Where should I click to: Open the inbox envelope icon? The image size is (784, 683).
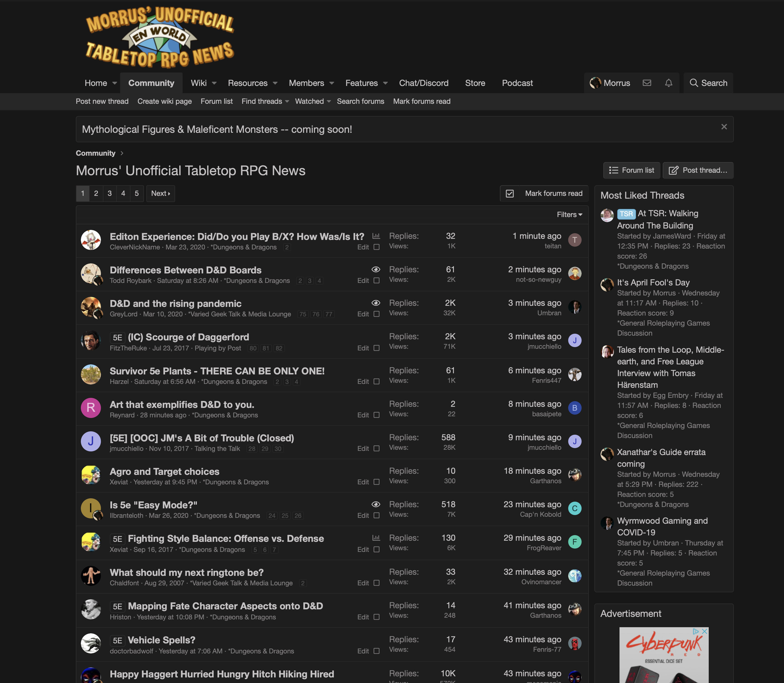click(x=647, y=83)
